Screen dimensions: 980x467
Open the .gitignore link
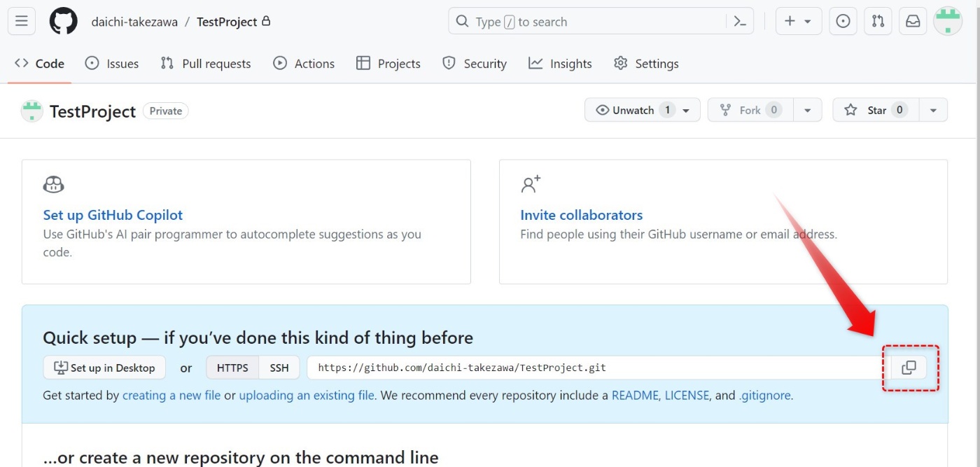[764, 395]
